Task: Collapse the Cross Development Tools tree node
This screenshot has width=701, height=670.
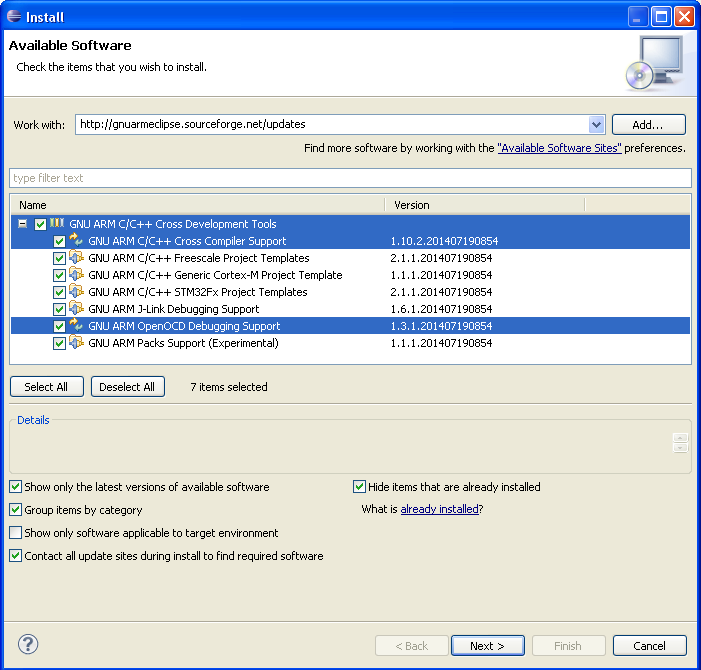Action: point(22,224)
